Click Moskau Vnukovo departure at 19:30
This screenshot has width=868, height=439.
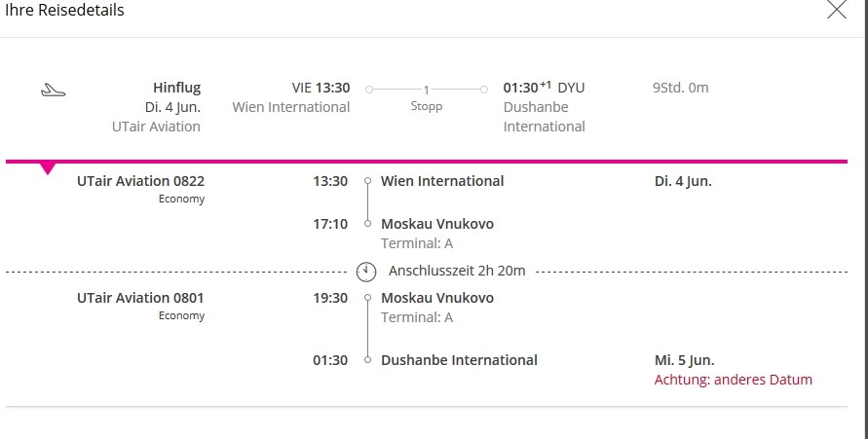tap(436, 298)
